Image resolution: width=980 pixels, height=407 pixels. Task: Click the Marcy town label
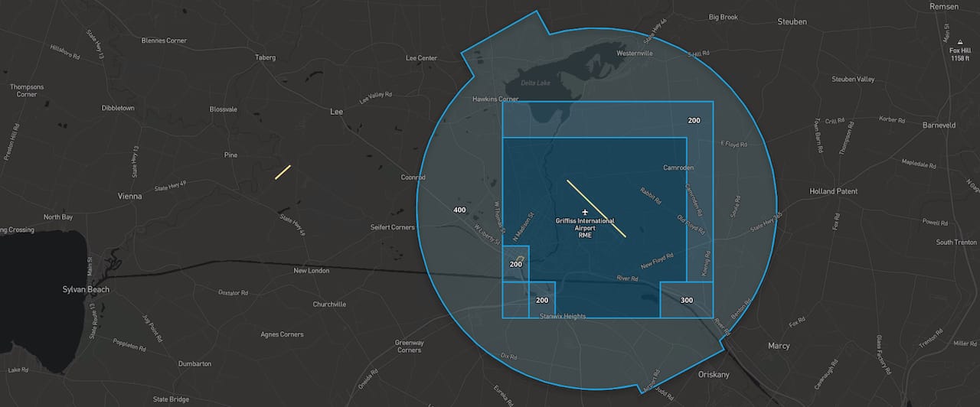779,346
